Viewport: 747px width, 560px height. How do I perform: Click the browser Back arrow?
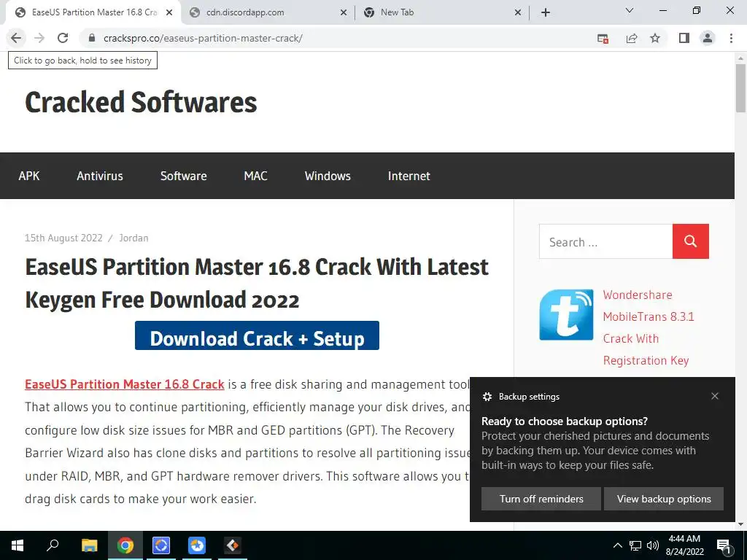coord(16,38)
